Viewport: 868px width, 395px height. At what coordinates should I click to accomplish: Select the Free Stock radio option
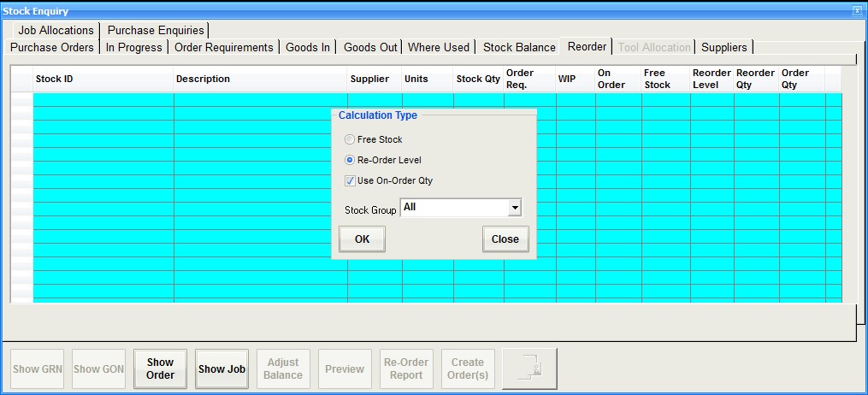(349, 139)
